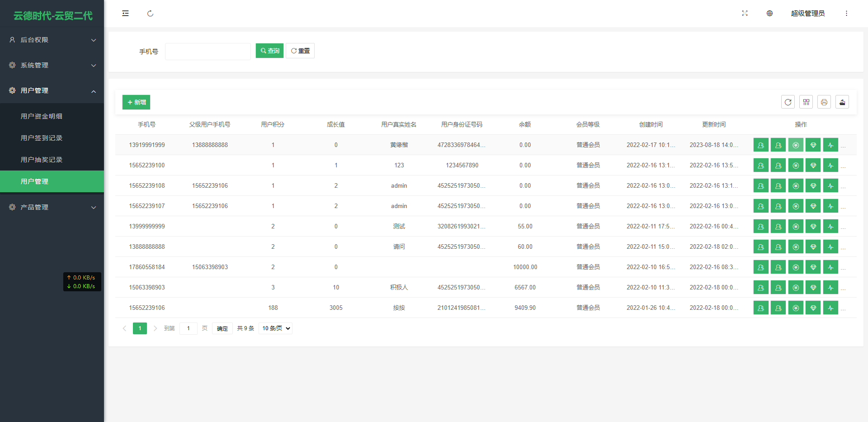Click the 手机号 column header

[x=147, y=124]
